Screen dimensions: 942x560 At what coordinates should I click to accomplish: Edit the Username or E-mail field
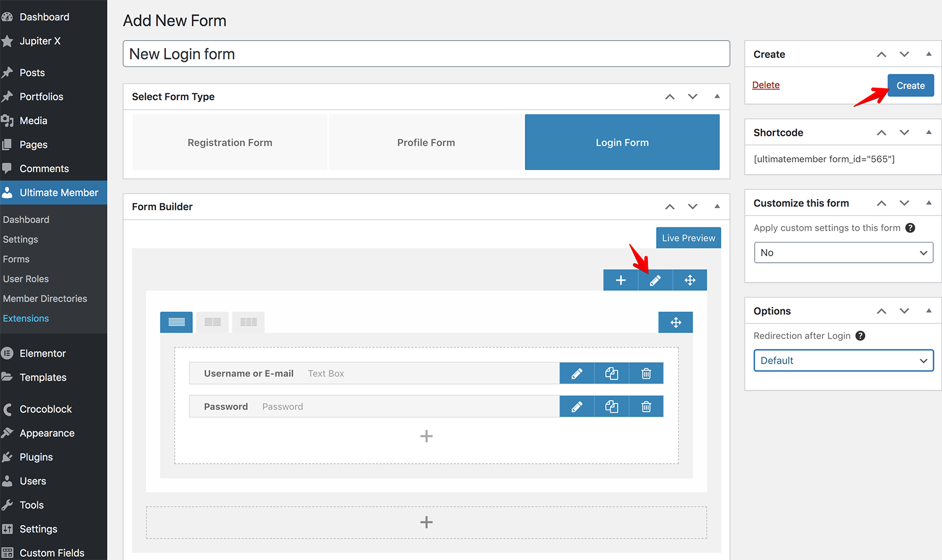577,373
